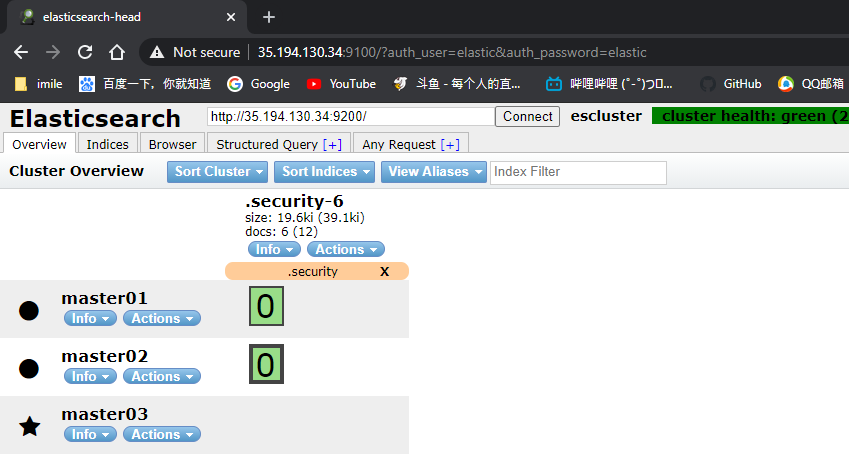Viewport: 849px width, 474px height.
Task: Click the cluster health green status bar
Action: (x=750, y=116)
